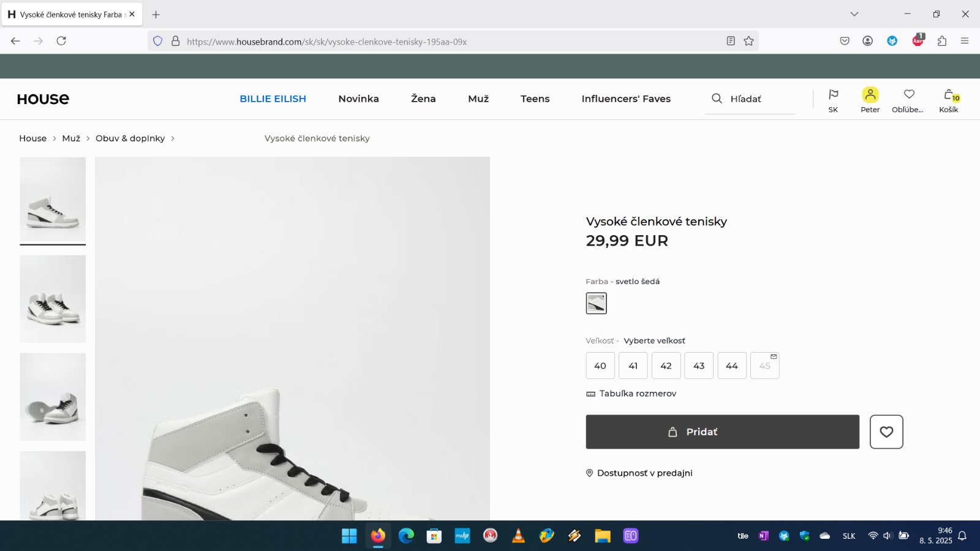Viewport: 980px width, 551px height.
Task: Select shoe size 42
Action: coord(666,365)
